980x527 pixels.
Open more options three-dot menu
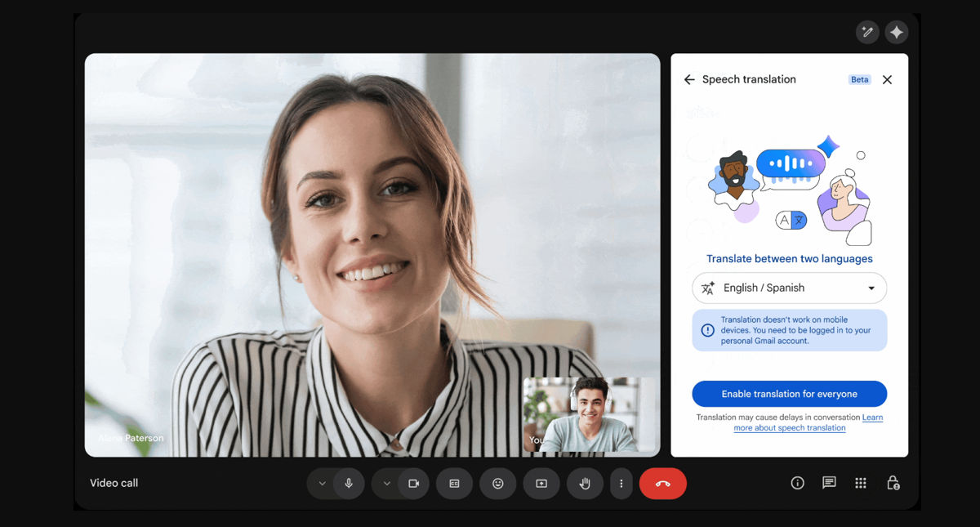(x=621, y=484)
